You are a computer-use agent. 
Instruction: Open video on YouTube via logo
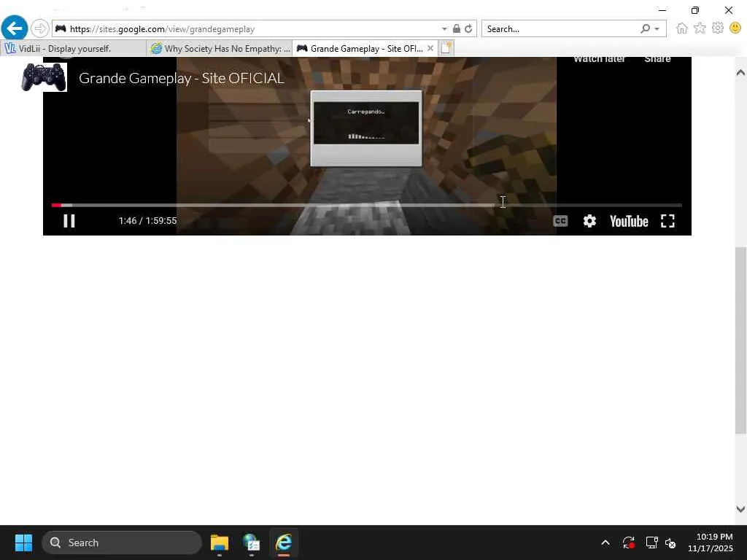(629, 222)
